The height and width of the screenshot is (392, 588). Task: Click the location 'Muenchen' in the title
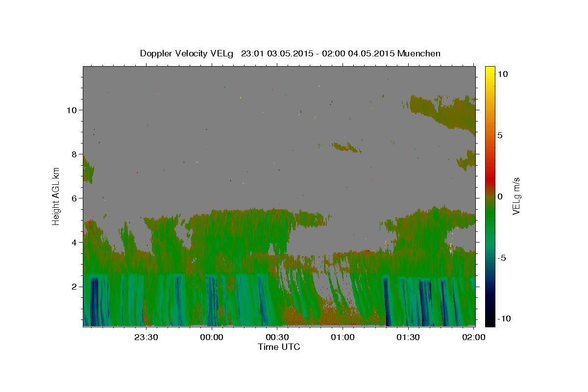coord(419,53)
